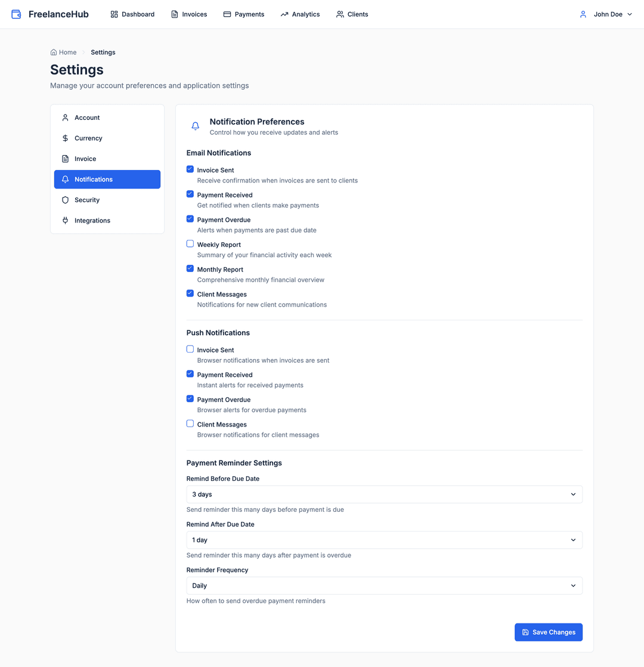
Task: Change the Reminder Frequency from Daily
Action: [x=384, y=585]
